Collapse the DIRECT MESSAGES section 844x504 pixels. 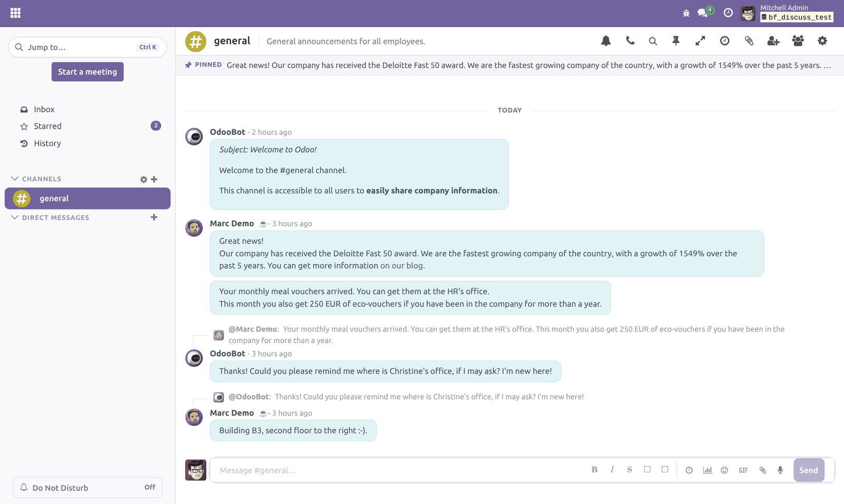click(50, 217)
